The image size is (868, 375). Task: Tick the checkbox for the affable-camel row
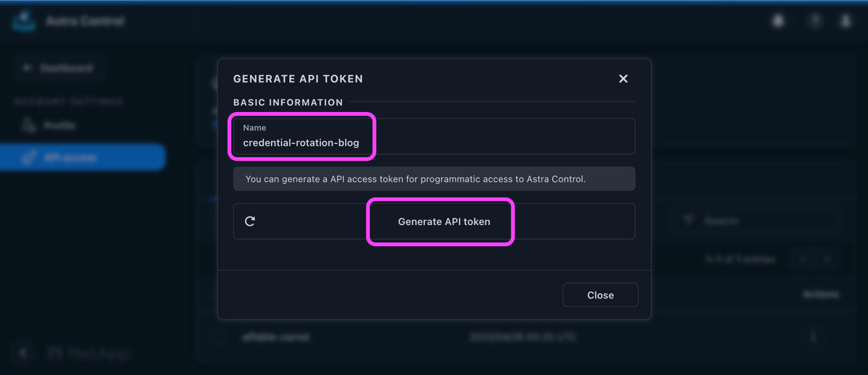point(219,337)
